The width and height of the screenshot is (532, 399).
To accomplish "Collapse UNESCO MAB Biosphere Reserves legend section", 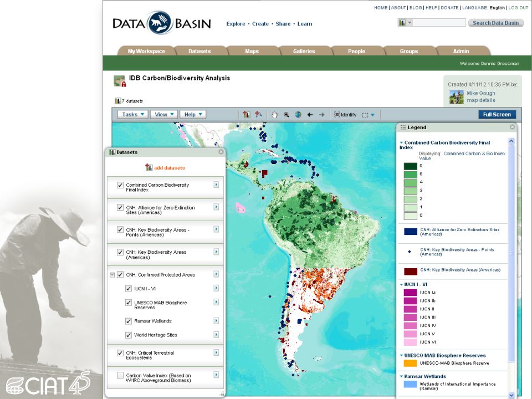I will click(401, 356).
